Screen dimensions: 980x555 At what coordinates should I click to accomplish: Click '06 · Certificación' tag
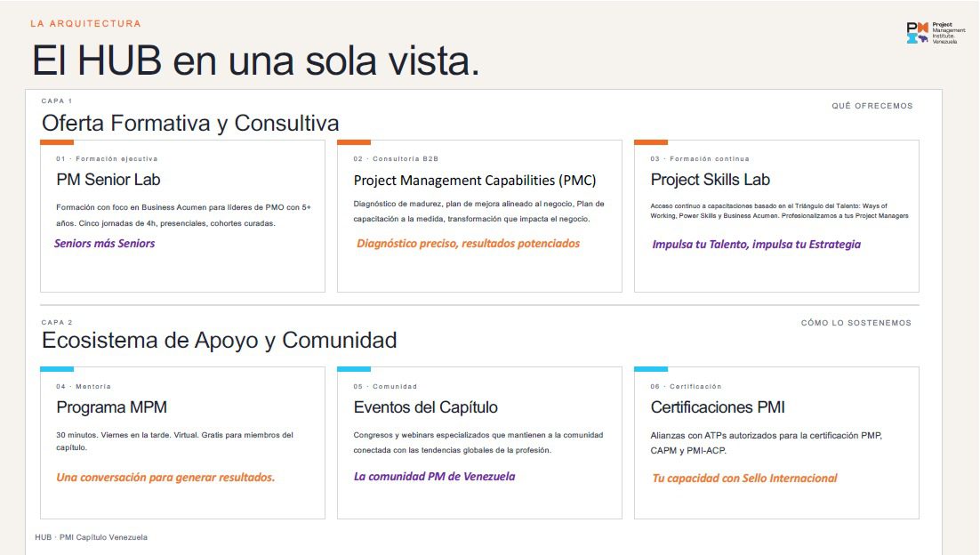pyautogui.click(x=686, y=386)
